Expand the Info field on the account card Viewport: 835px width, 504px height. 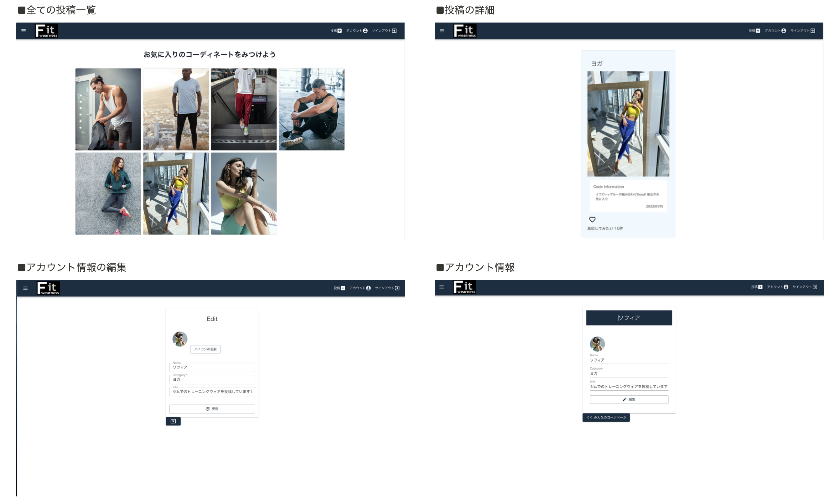(x=629, y=387)
